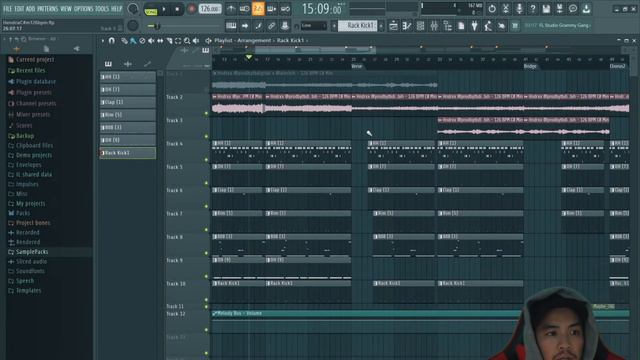The image size is (640, 360).
Task: Open the plugin picker plug icon
Action: 474,26
